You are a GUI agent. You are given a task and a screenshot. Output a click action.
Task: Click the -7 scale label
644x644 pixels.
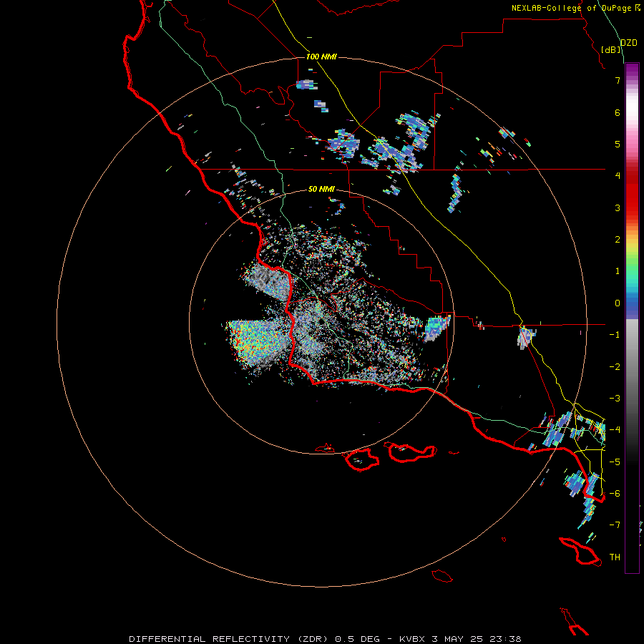click(615, 525)
